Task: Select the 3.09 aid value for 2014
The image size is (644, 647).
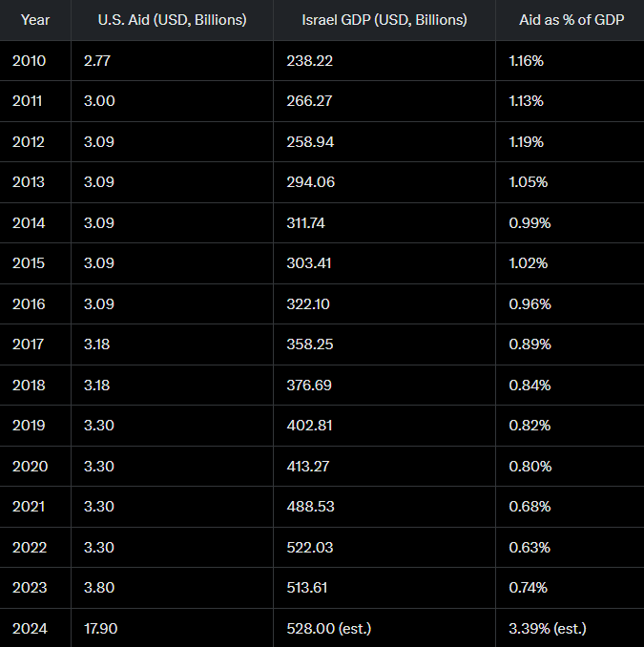Action: 98,222
